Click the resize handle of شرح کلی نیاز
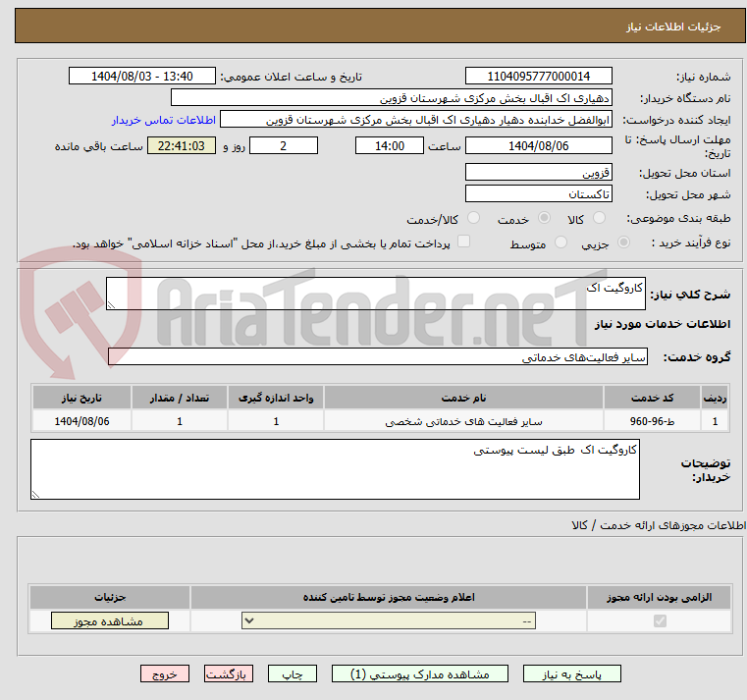This screenshot has width=747, height=700. coord(111,305)
